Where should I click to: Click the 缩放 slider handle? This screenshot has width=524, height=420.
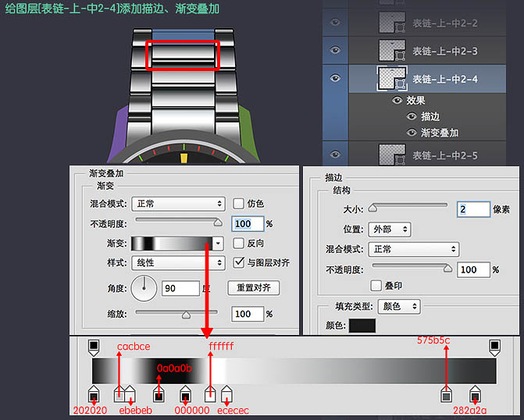click(x=186, y=315)
